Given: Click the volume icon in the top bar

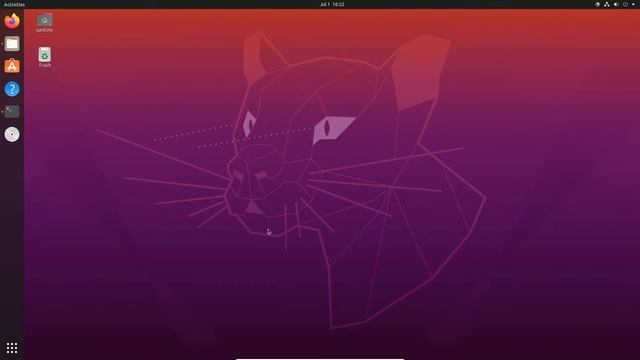Looking at the screenshot, I should pos(616,4).
